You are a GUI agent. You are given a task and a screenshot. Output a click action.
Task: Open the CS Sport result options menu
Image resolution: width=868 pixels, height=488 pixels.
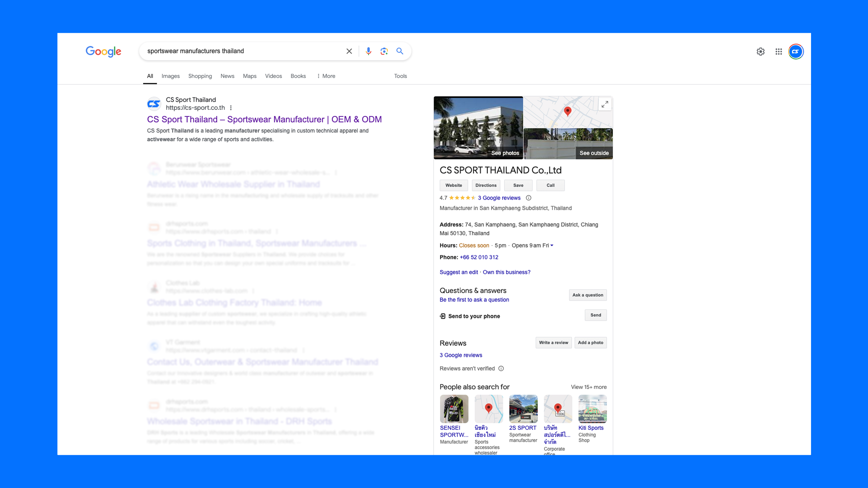coord(231,108)
